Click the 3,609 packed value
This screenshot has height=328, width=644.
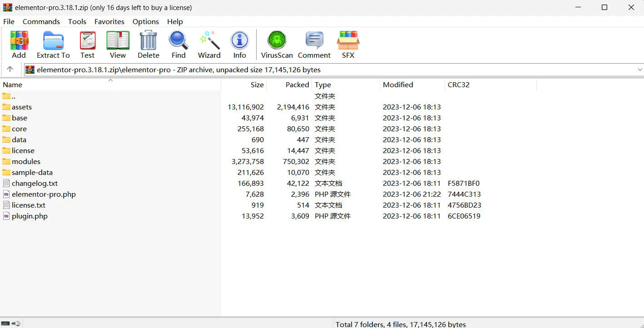tap(300, 216)
